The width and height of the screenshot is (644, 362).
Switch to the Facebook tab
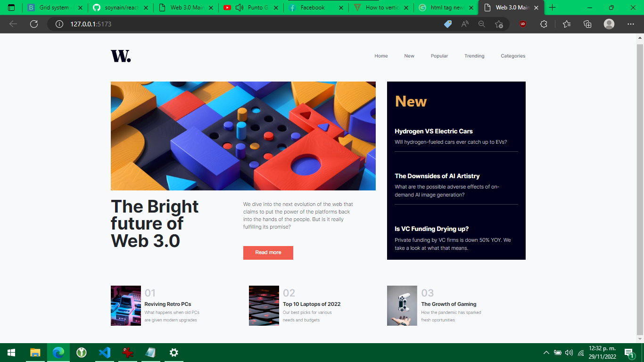pos(313,8)
